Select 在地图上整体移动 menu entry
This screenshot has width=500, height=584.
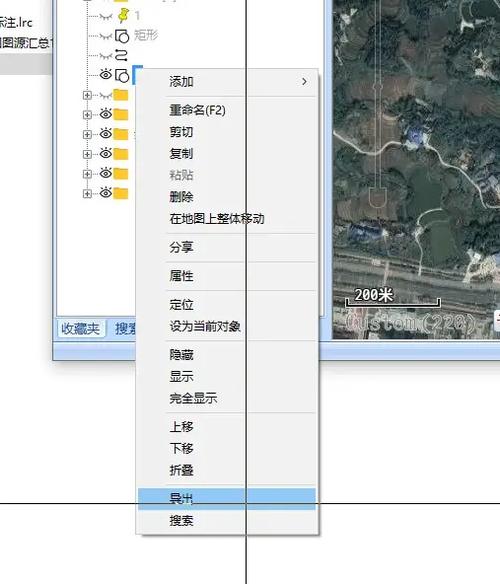click(x=227, y=219)
